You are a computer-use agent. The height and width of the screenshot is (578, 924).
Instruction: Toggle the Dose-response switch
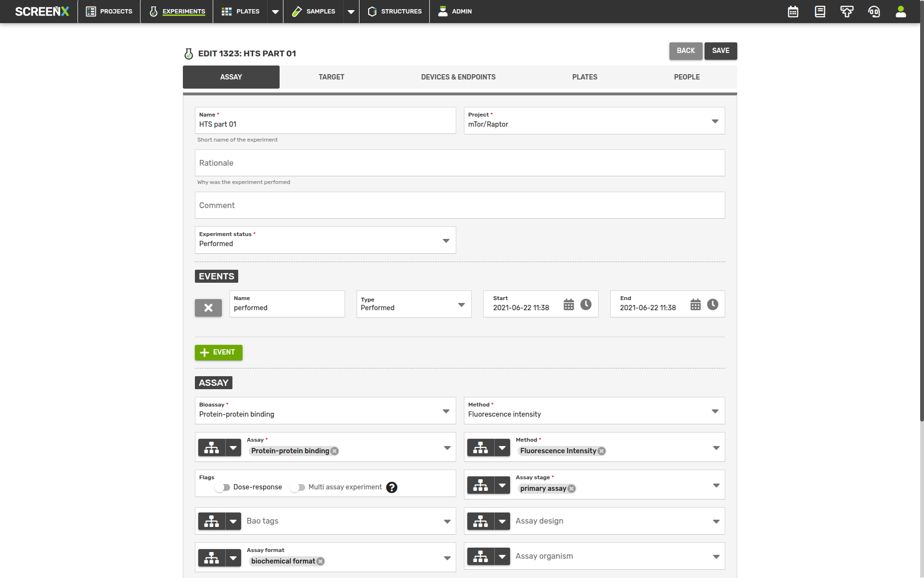tap(222, 487)
